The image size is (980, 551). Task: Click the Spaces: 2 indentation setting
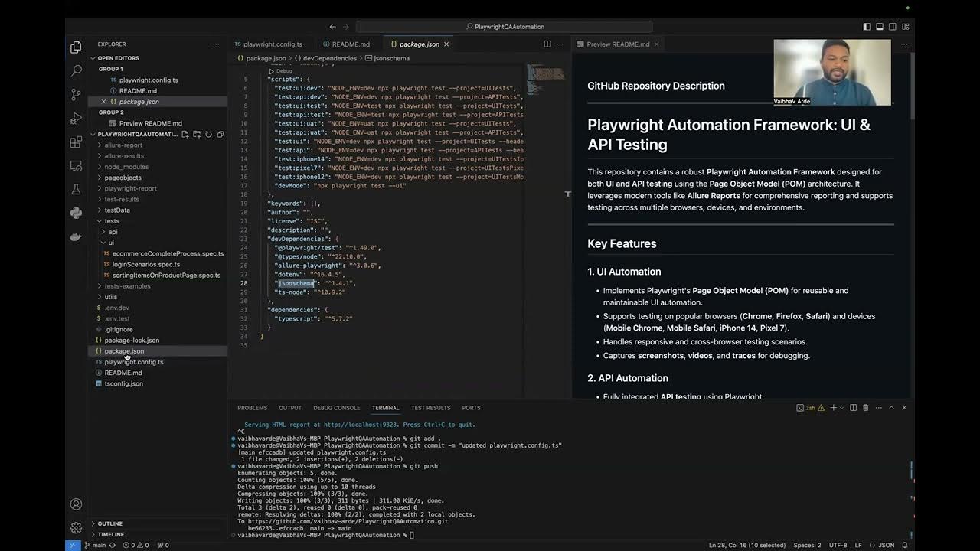[807, 546]
